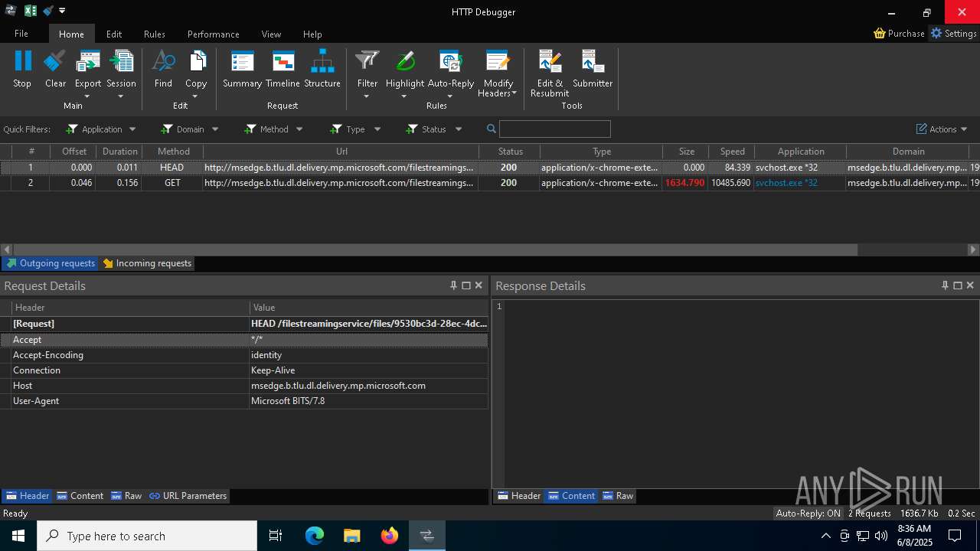Screen dimensions: 980x551
Task: Close the Response Details panel
Action: 970,285
